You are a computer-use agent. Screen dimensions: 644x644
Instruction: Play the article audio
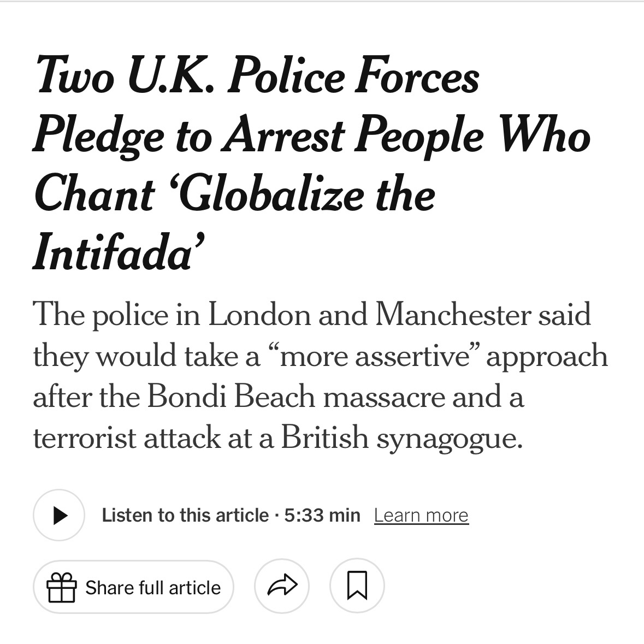(59, 515)
